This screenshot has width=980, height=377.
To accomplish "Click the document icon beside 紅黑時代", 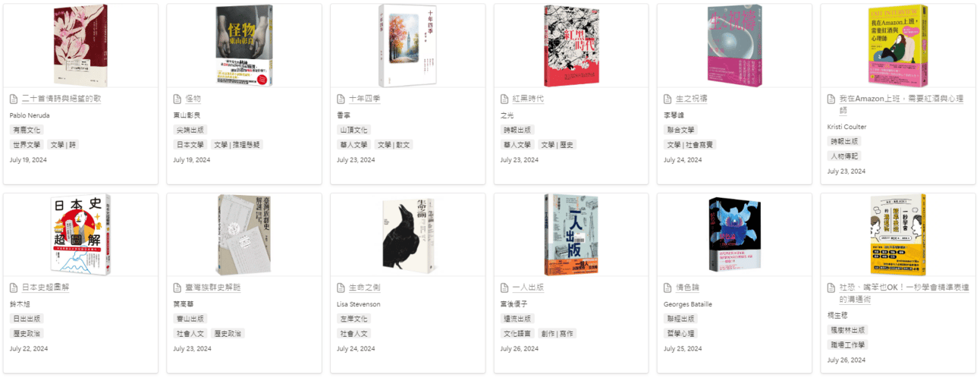I will pyautogui.click(x=504, y=99).
